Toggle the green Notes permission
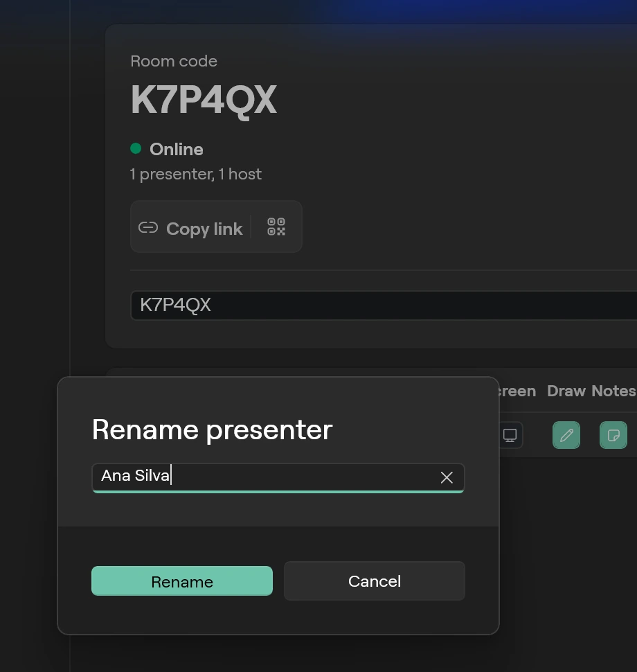This screenshot has width=637, height=672. click(x=613, y=435)
